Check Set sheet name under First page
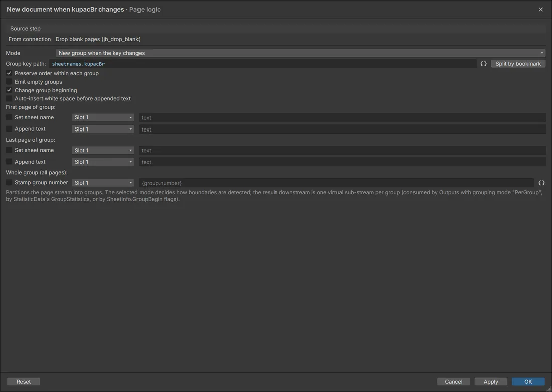The width and height of the screenshot is (552, 392). tap(9, 117)
